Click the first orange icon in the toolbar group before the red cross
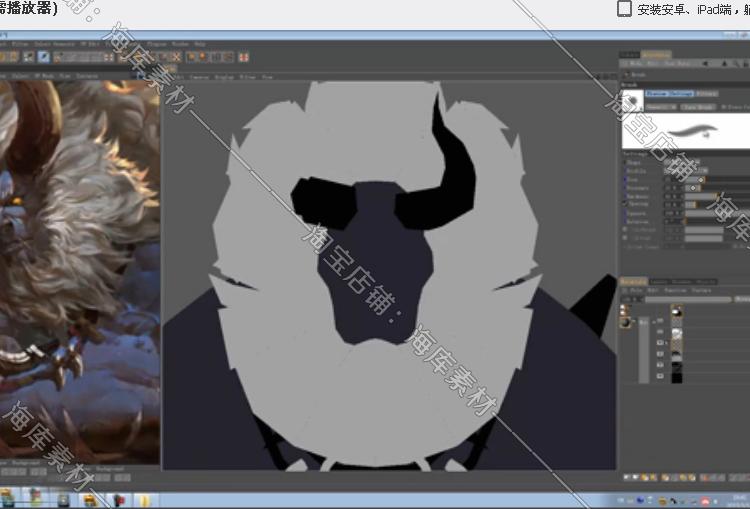 (x=191, y=57)
